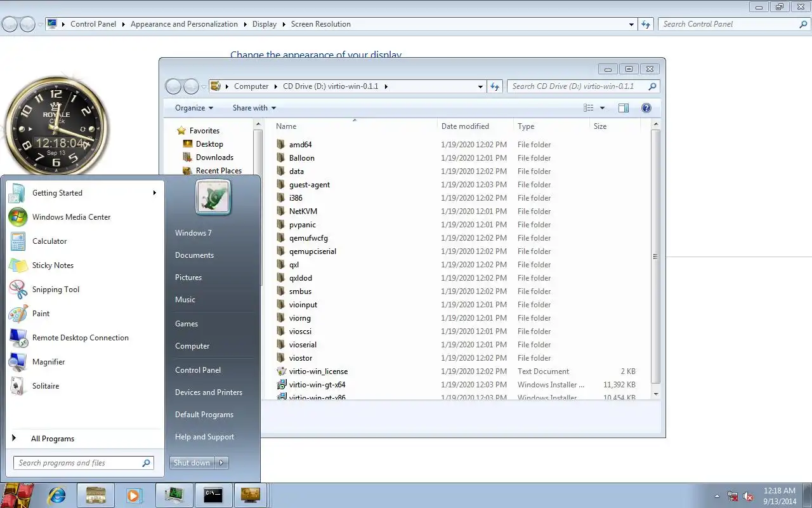Open Explorer Help question mark icon
The width and height of the screenshot is (812, 508).
[646, 108]
